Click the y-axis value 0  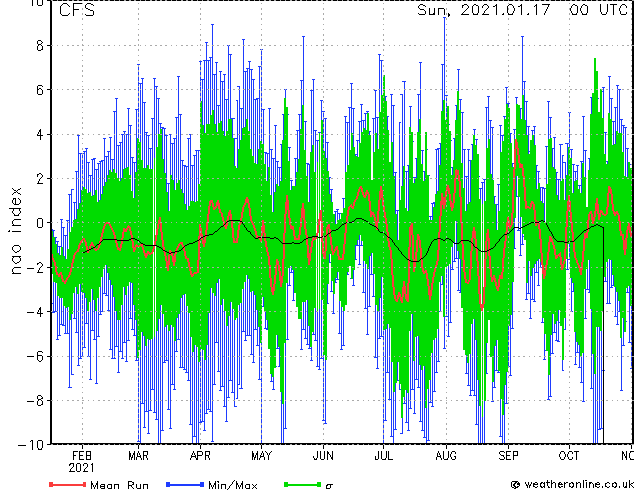(40, 223)
